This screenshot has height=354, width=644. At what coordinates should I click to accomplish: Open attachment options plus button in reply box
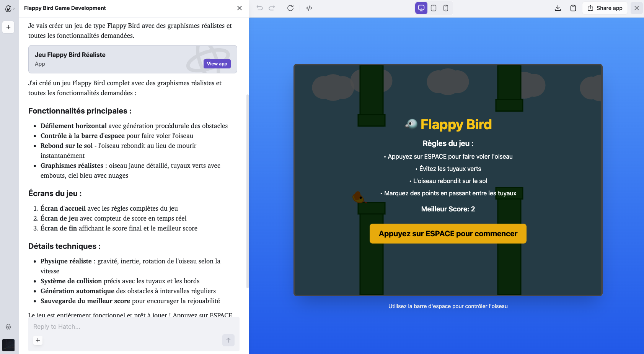[38, 340]
